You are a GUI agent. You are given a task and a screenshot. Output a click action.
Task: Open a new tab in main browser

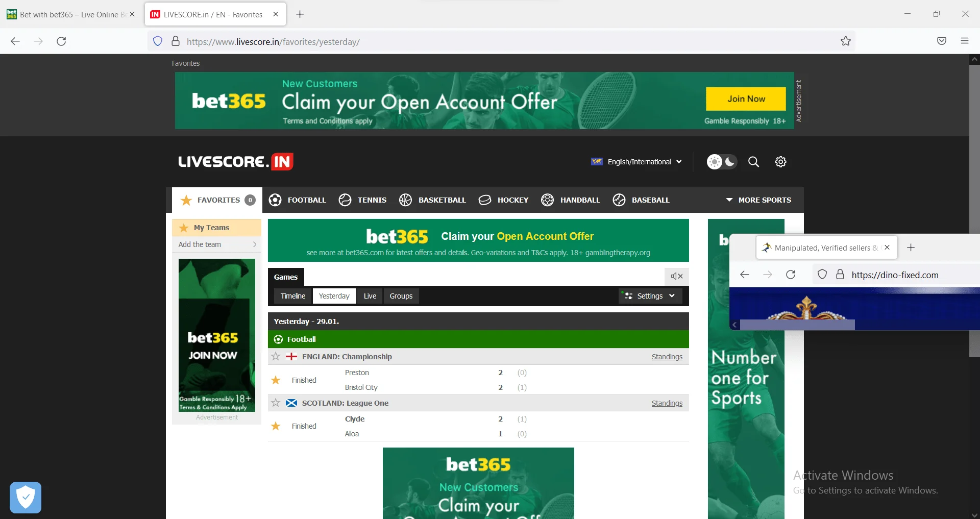click(x=300, y=14)
